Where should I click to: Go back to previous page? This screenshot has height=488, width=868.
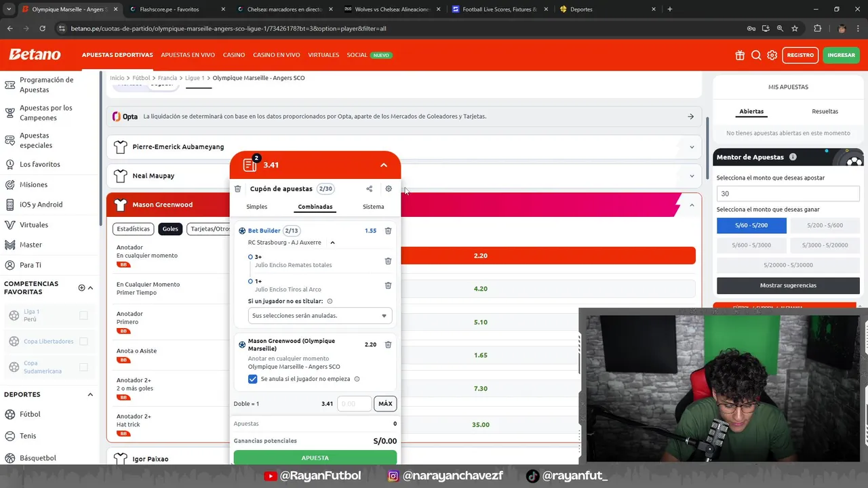point(9,28)
